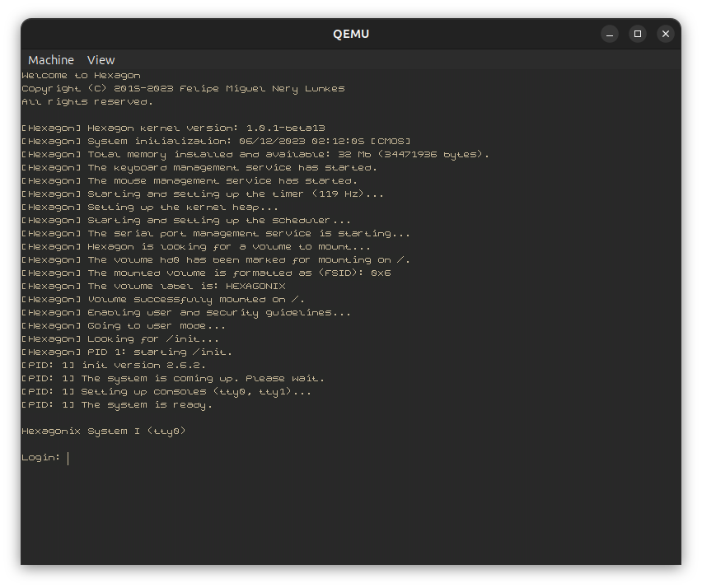This screenshot has height=588, width=702.
Task: Click the Copyright 2015-2023 line
Action: (183, 89)
